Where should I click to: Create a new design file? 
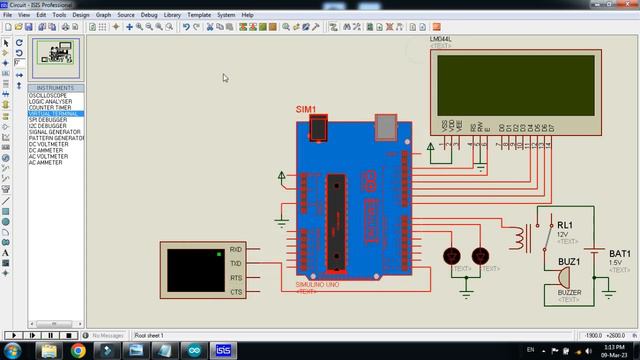(x=8, y=27)
